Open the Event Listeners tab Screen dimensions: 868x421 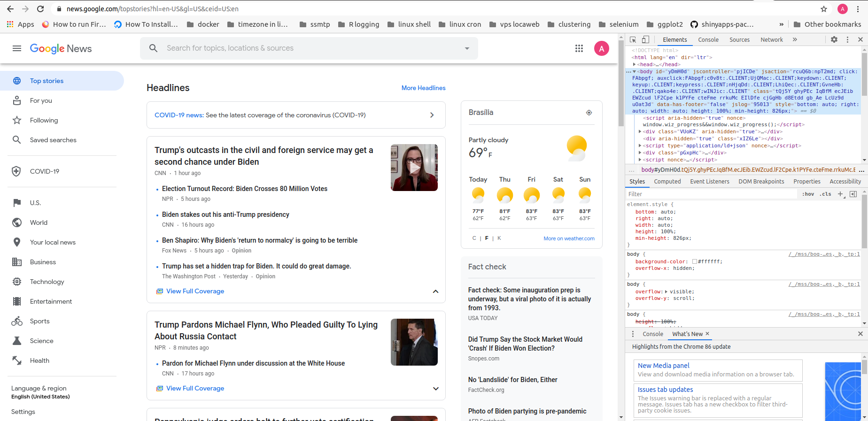click(x=710, y=182)
